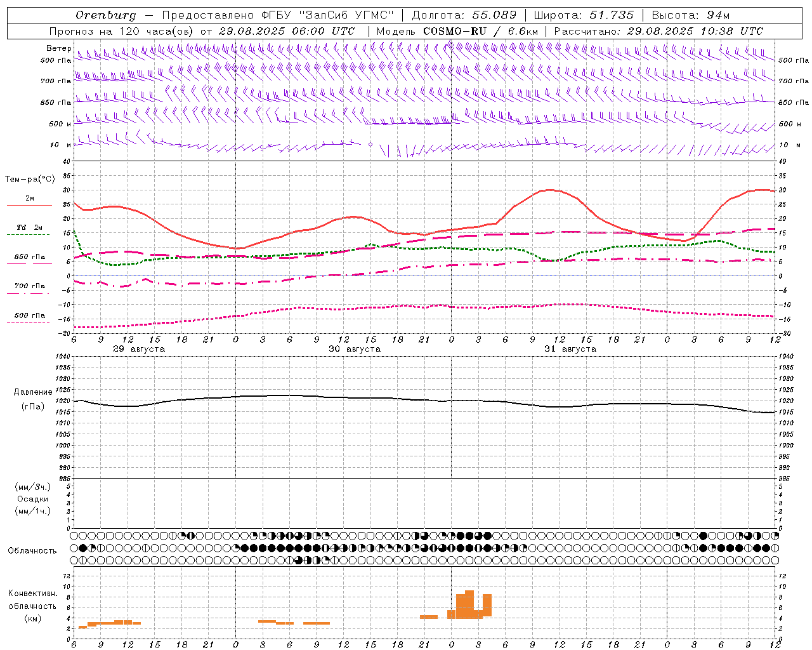
Task: Click the tallest orange convective cloud bar
Action: point(469,604)
